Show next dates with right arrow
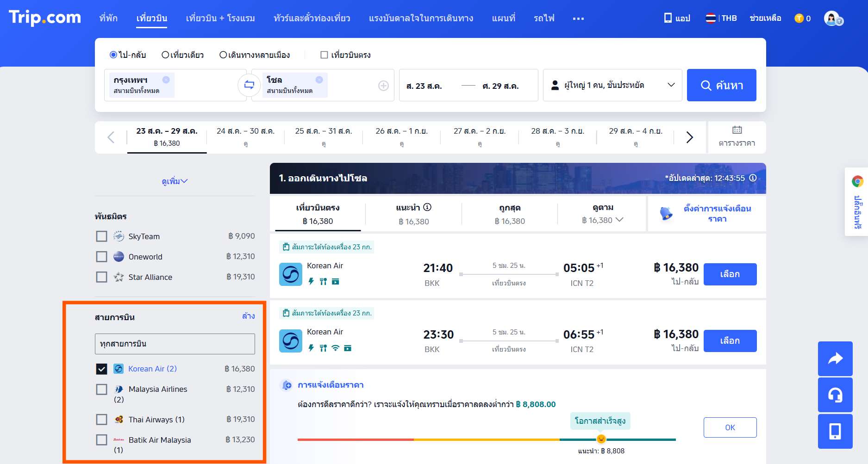The width and height of the screenshot is (868, 464). coord(689,137)
